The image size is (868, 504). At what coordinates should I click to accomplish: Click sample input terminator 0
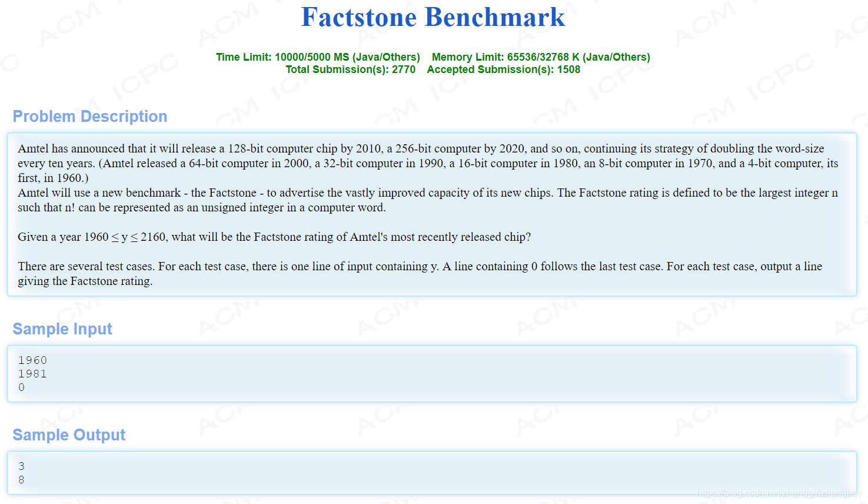click(x=22, y=387)
